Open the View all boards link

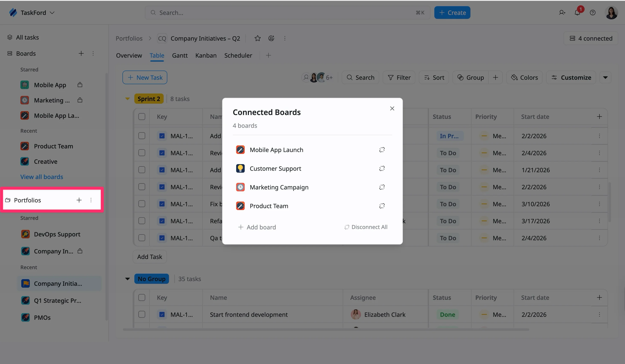[x=42, y=177]
